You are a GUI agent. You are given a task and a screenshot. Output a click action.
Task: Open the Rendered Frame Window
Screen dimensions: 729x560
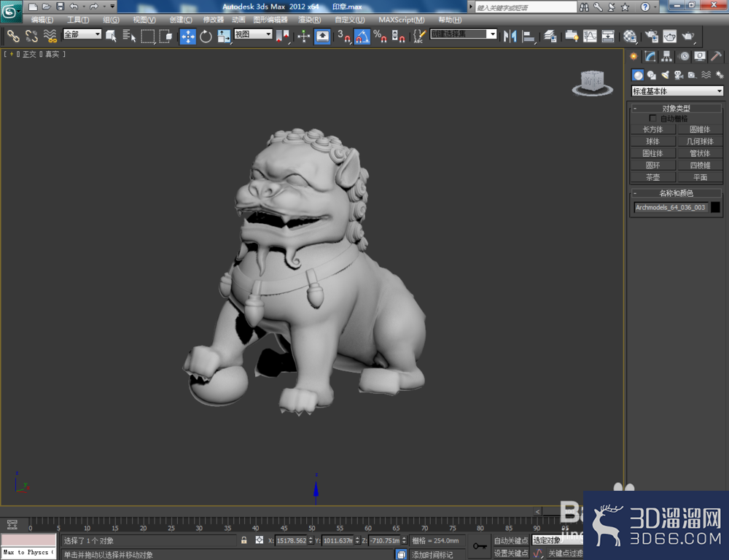point(670,36)
